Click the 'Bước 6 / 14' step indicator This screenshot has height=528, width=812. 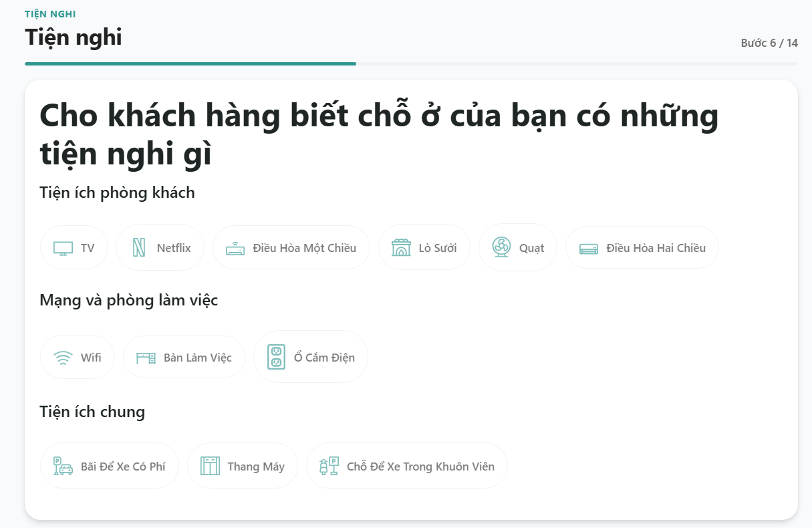769,43
